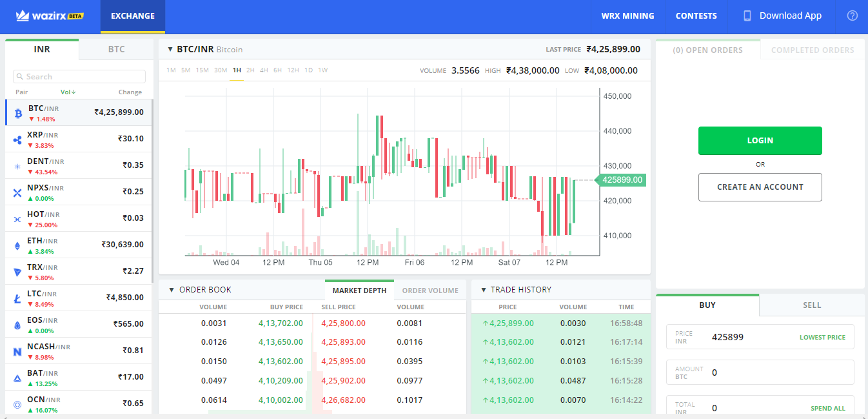Open the Contests page
This screenshot has height=419, width=868.
(x=696, y=16)
